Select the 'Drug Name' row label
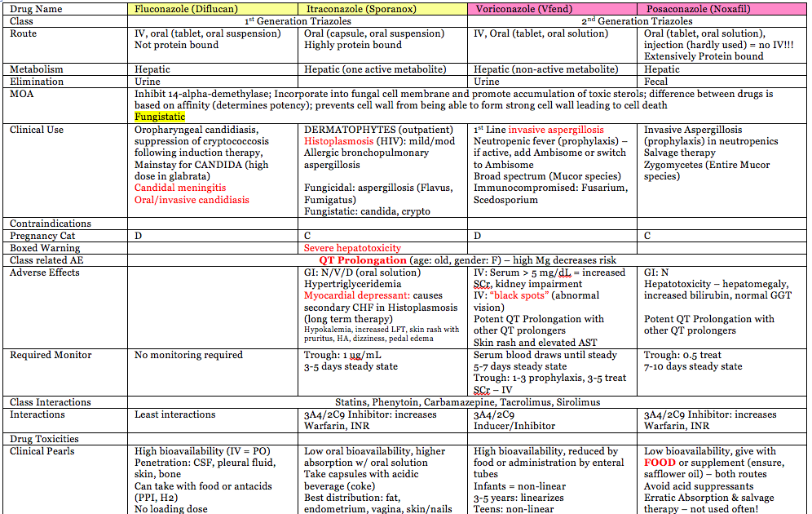Screen dimensions: 812x514 tap(36, 9)
